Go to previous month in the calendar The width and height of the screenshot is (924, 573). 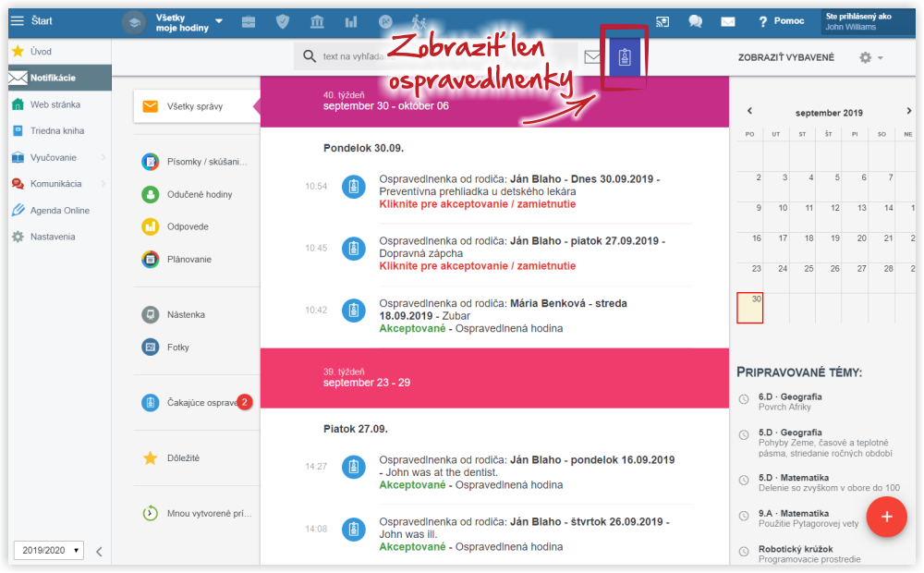749,111
